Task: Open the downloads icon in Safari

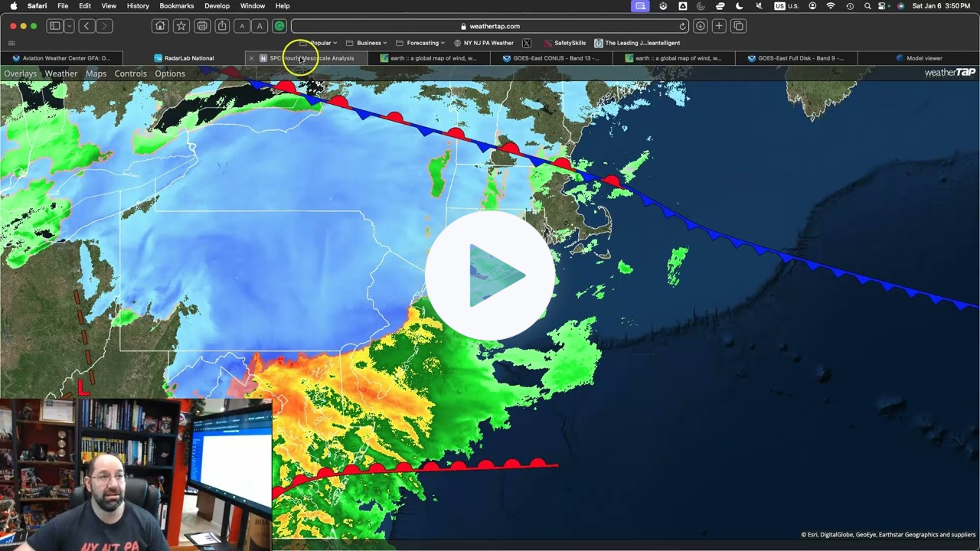Action: pyautogui.click(x=700, y=26)
